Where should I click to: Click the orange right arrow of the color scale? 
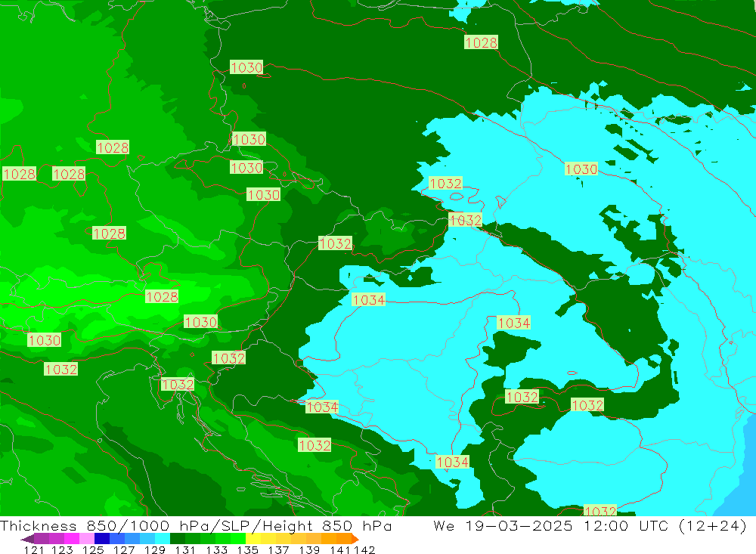[x=355, y=539]
